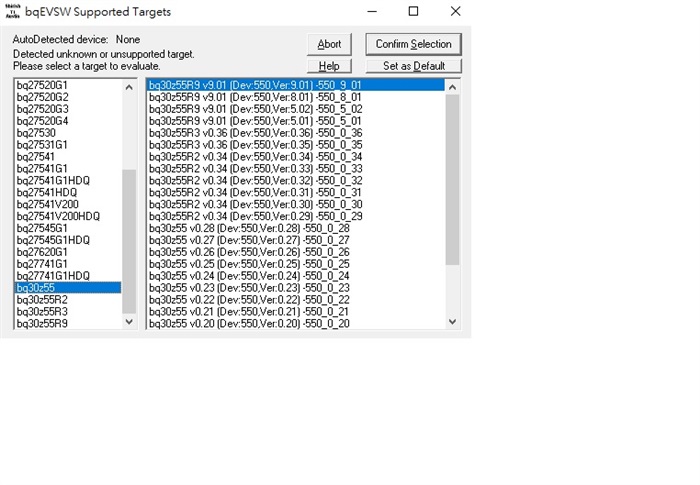
Task: Select bq27545G1HDQ in device list
Action: pyautogui.click(x=68, y=240)
